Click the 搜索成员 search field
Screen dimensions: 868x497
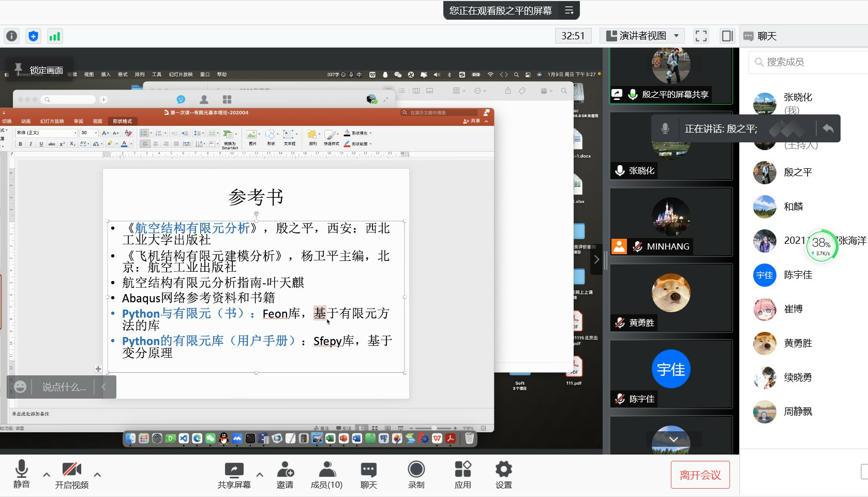click(807, 62)
